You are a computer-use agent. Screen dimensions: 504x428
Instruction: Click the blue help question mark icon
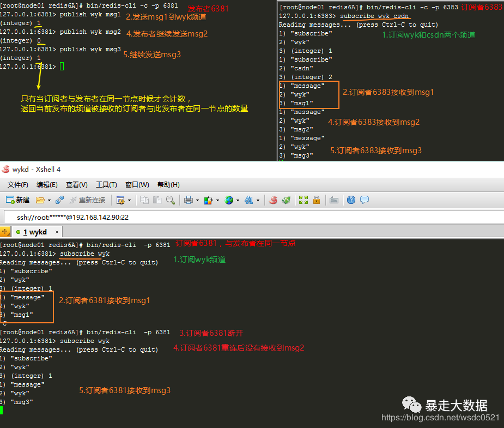[351, 200]
